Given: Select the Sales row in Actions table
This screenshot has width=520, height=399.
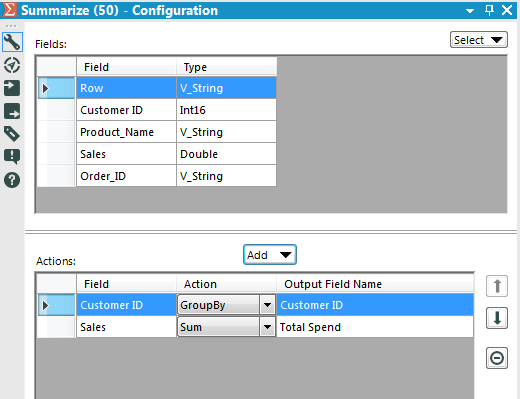Looking at the screenshot, I should (x=255, y=327).
